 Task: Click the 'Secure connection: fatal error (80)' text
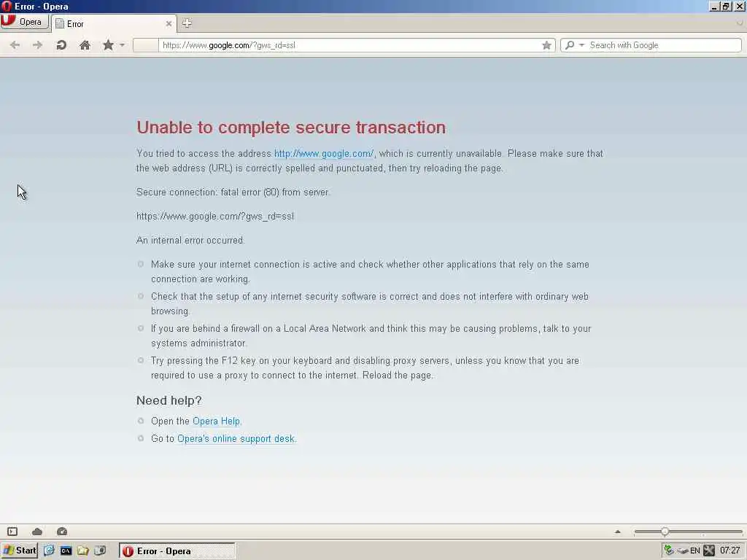tap(208, 192)
